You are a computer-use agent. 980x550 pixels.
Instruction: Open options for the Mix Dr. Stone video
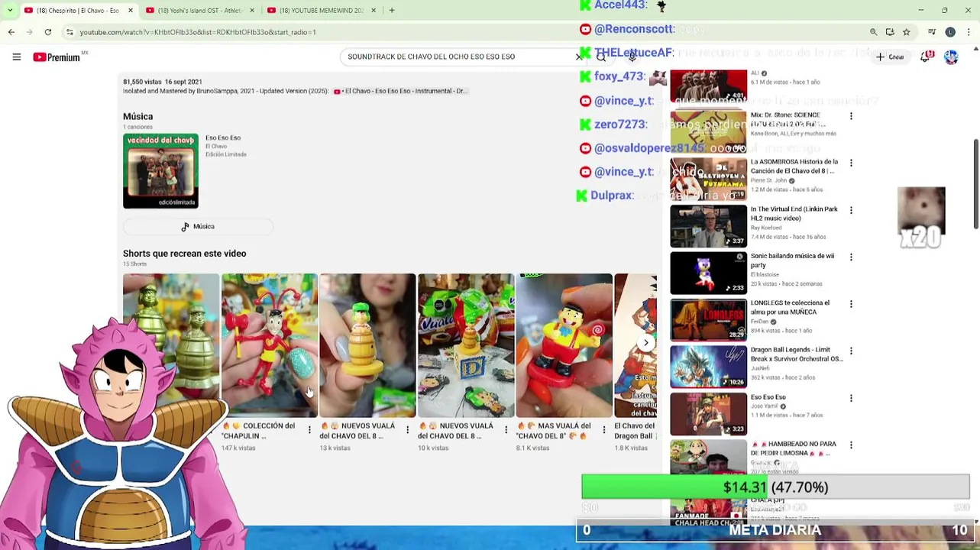coord(851,116)
